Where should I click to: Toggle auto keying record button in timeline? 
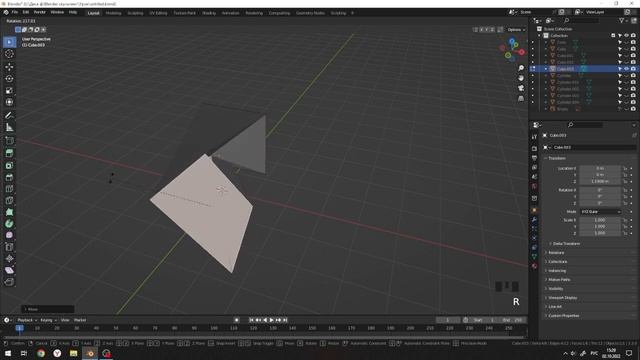[237, 320]
